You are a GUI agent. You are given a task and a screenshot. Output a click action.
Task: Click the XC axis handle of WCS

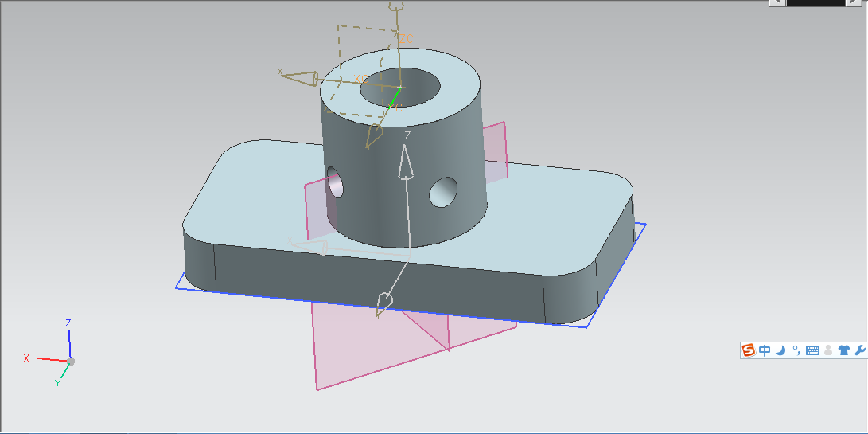301,78
